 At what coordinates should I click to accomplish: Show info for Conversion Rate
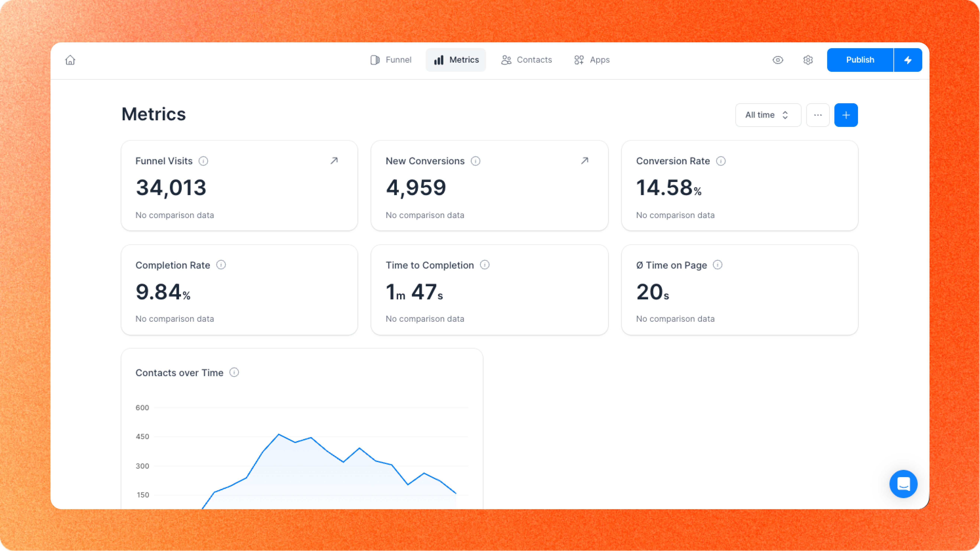(x=721, y=161)
